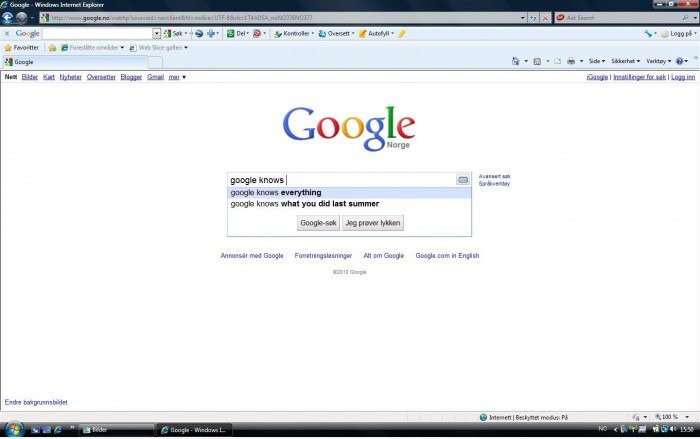Open search provider dropdown arrow next to magnifier
The image size is (700, 439).
pos(695,17)
